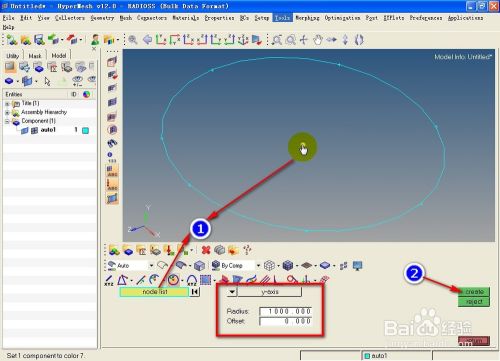Open the Auto geometry color mode dropdown
500x361 pixels.
(152, 266)
